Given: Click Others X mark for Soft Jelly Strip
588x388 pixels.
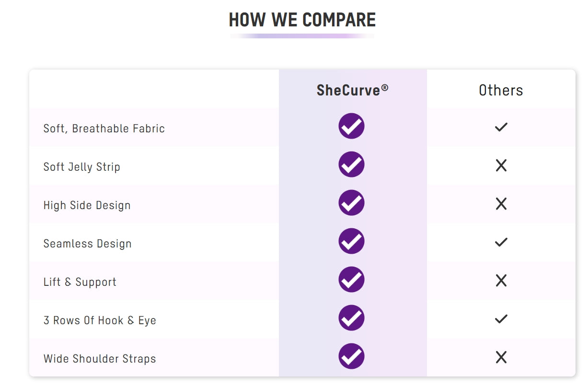Looking at the screenshot, I should coord(501,165).
